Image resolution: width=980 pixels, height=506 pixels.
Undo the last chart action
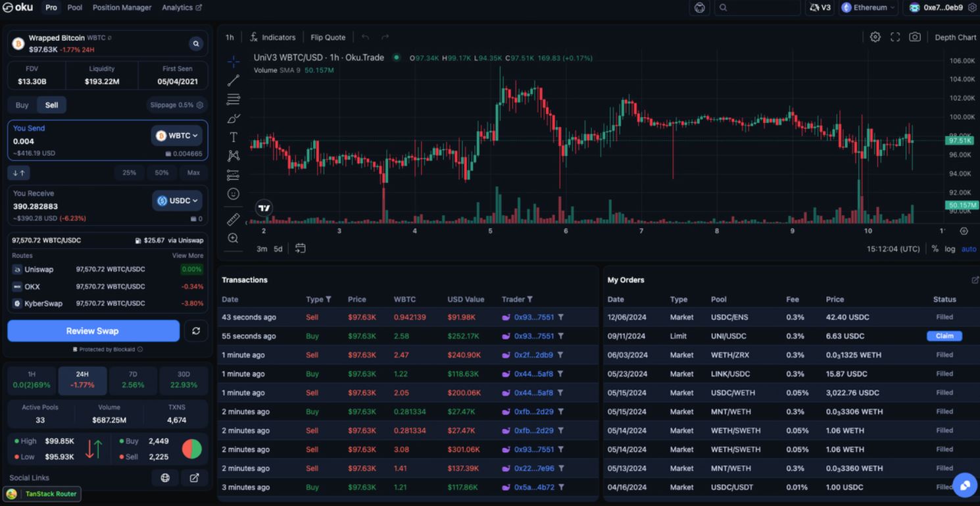(366, 38)
